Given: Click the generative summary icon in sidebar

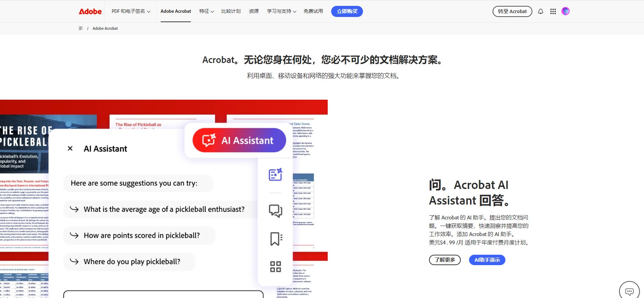Looking at the screenshot, I should click(x=276, y=174).
